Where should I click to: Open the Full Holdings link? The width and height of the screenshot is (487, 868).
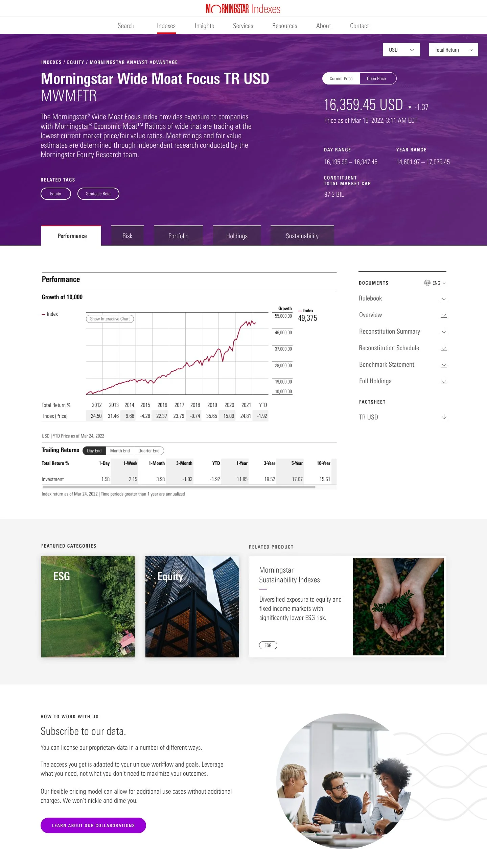pos(375,381)
